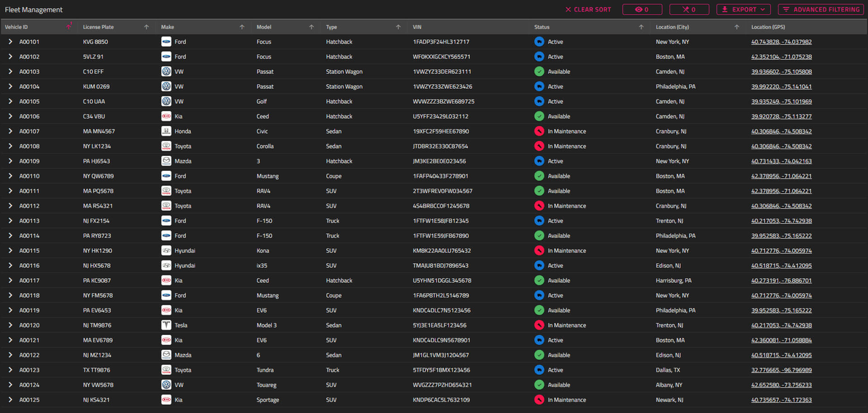Open GPS link 39.992220, -75.141041
The image size is (868, 413).
click(781, 86)
